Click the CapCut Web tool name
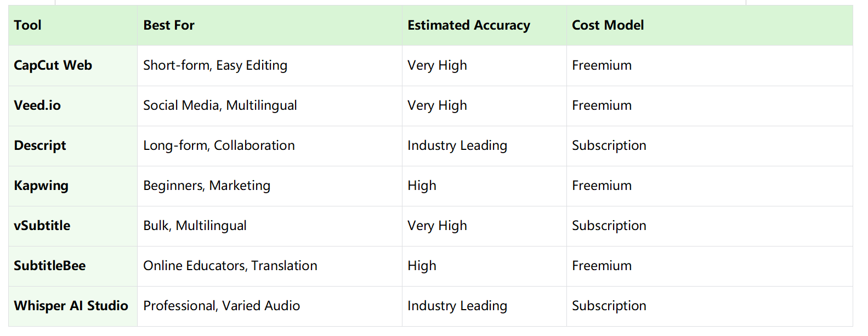Image resolution: width=868 pixels, height=336 pixels. [x=53, y=65]
